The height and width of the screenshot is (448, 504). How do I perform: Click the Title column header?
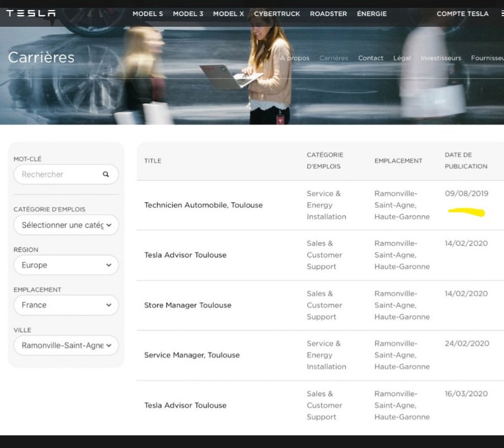[x=153, y=161]
